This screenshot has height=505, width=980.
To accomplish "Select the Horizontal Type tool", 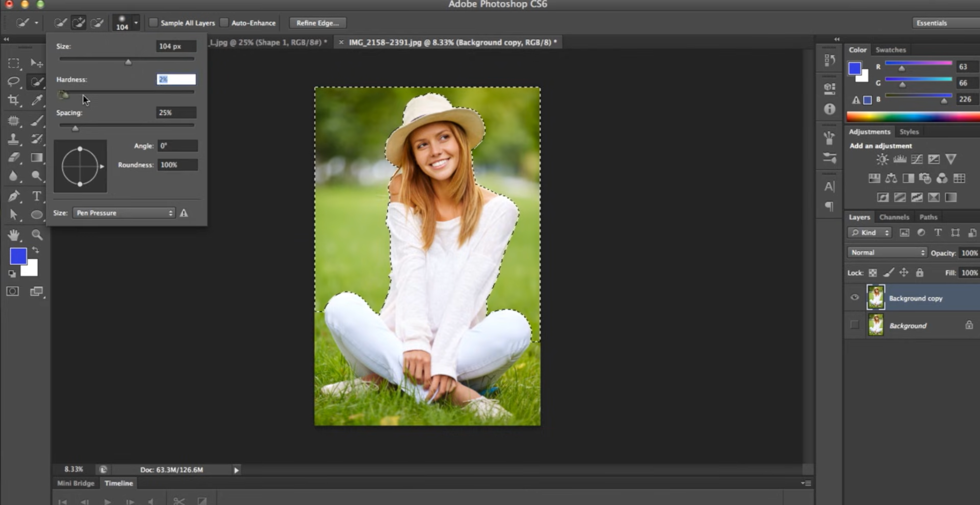I will click(36, 196).
